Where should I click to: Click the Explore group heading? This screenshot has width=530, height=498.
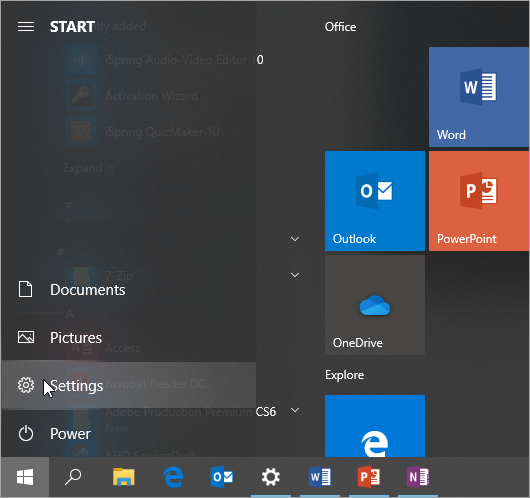pos(344,375)
